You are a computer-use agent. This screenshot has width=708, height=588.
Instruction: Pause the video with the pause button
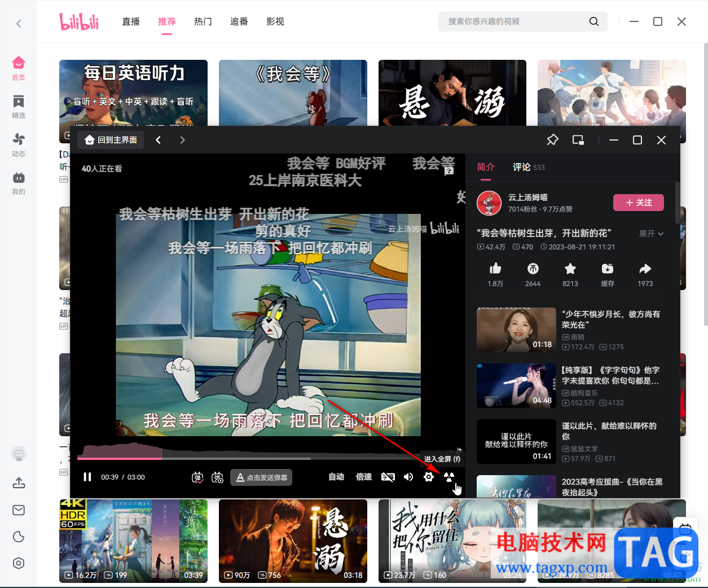tap(87, 477)
